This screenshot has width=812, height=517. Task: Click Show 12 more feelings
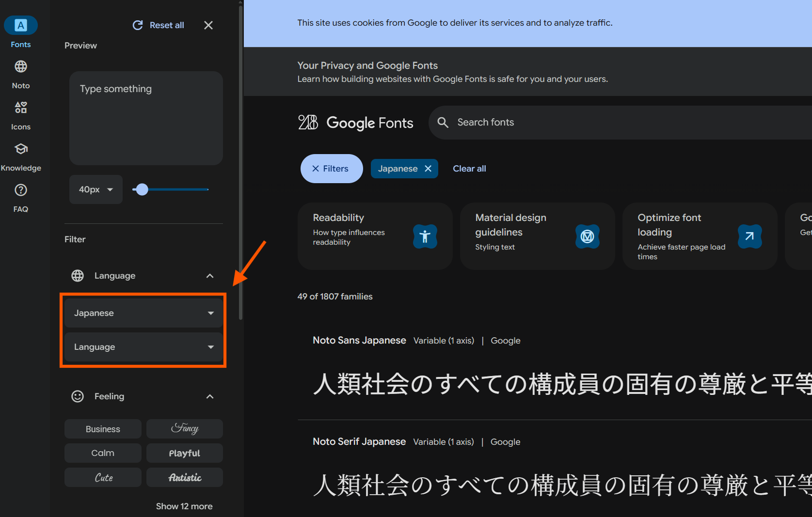pos(184,506)
